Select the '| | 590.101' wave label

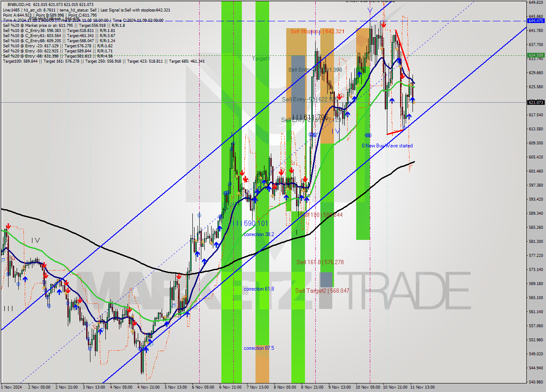click(x=250, y=223)
